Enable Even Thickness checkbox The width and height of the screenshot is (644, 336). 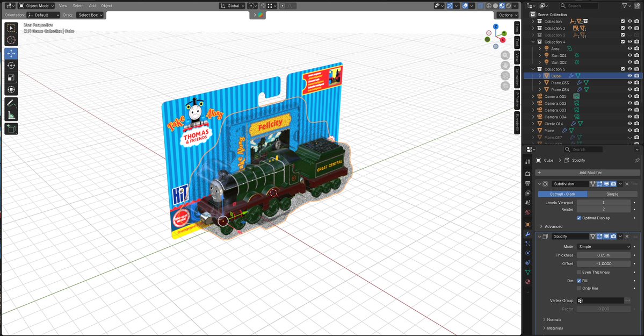tap(578, 272)
